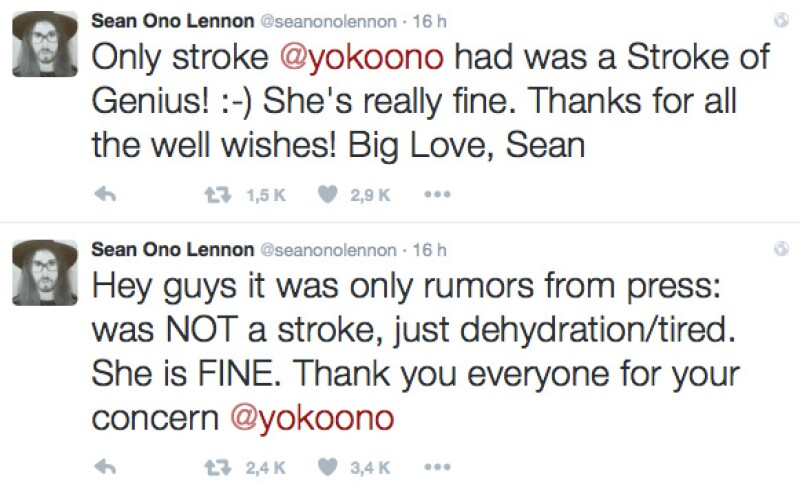This screenshot has height=489, width=800.
Task: Open 16 h timestamp of first tweet
Action: coord(430,21)
